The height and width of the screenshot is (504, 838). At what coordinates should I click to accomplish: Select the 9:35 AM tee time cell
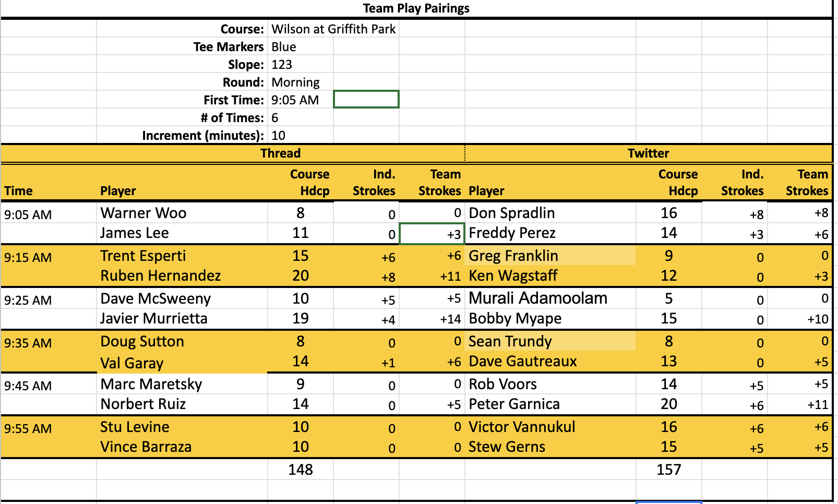tap(48, 343)
